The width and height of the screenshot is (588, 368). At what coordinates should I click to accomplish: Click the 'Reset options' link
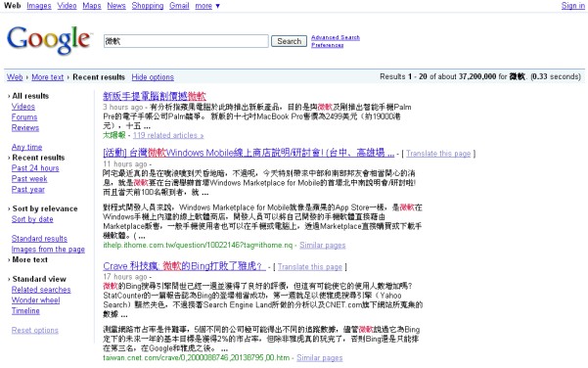point(35,330)
